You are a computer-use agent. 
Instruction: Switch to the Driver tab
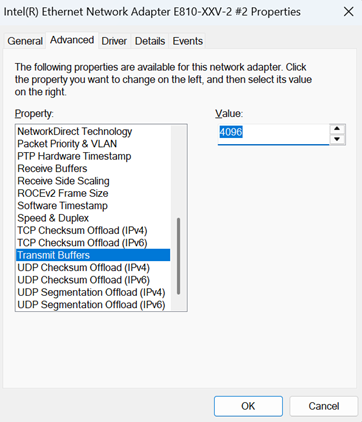(x=114, y=41)
